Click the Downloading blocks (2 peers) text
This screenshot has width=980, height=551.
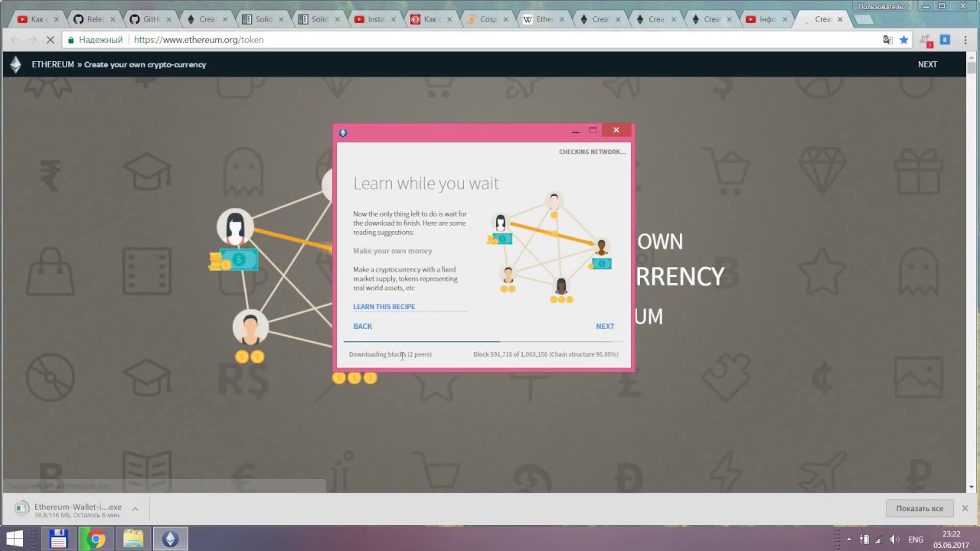[390, 354]
